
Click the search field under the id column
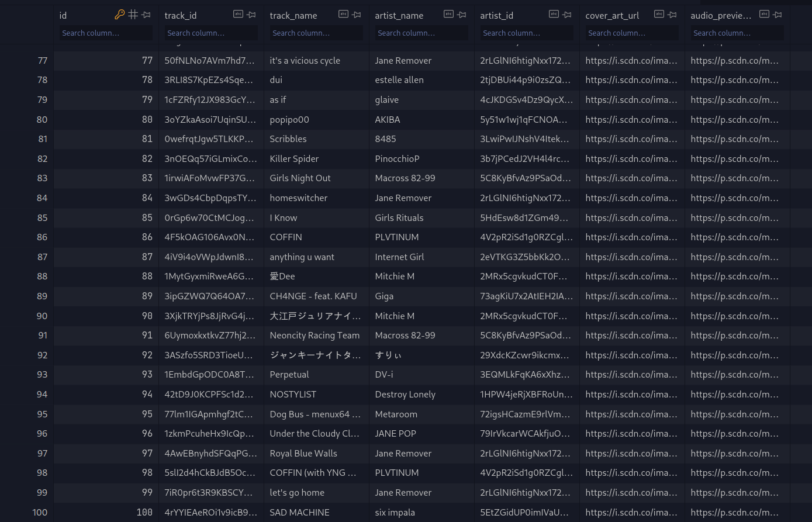click(x=105, y=33)
